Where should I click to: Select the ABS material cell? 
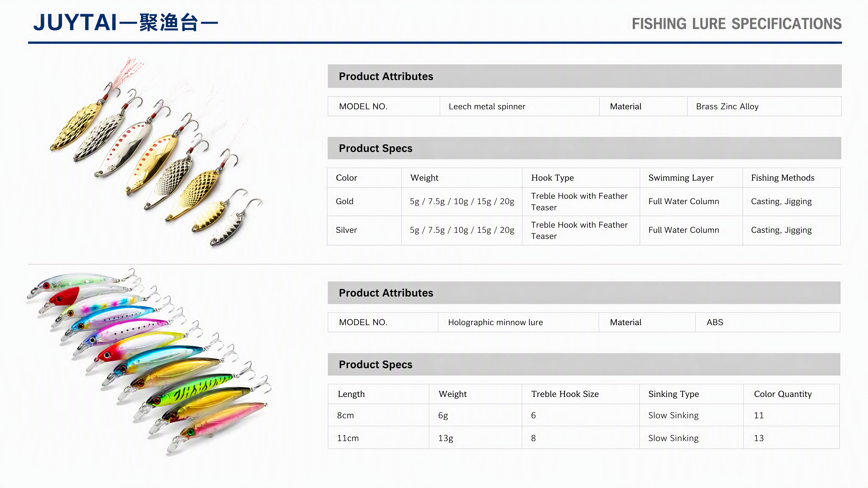pyautogui.click(x=768, y=322)
